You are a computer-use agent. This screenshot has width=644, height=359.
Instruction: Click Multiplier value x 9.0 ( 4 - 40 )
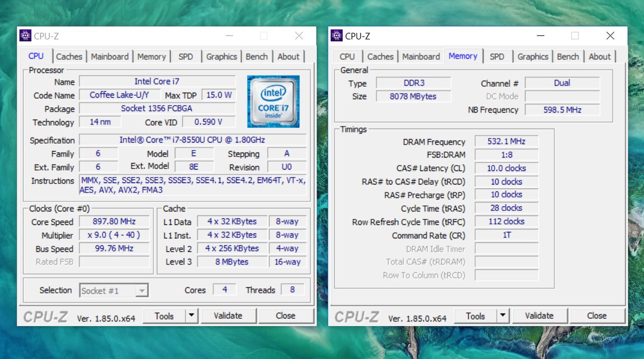114,235
